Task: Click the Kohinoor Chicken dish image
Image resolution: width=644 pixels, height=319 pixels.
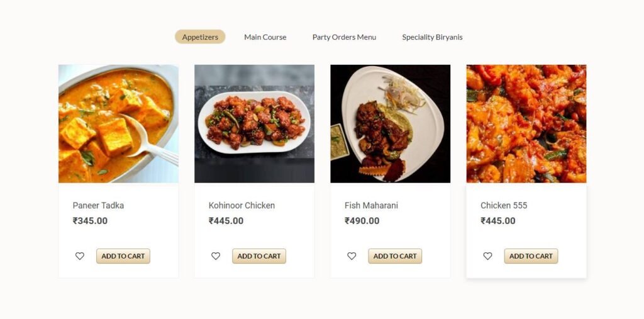Action: tap(254, 124)
